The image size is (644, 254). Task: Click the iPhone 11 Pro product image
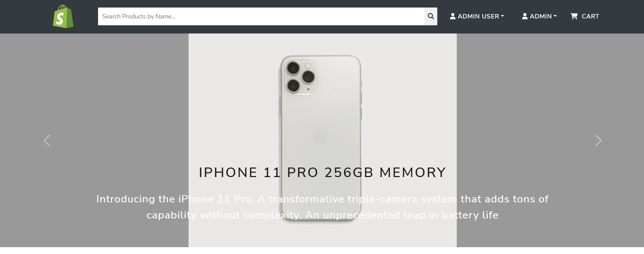pyautogui.click(x=323, y=140)
